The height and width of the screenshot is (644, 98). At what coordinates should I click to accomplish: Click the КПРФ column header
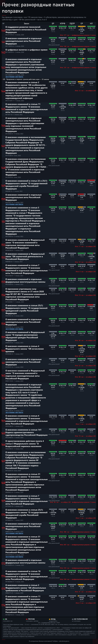pyautogui.click(x=63, y=23)
